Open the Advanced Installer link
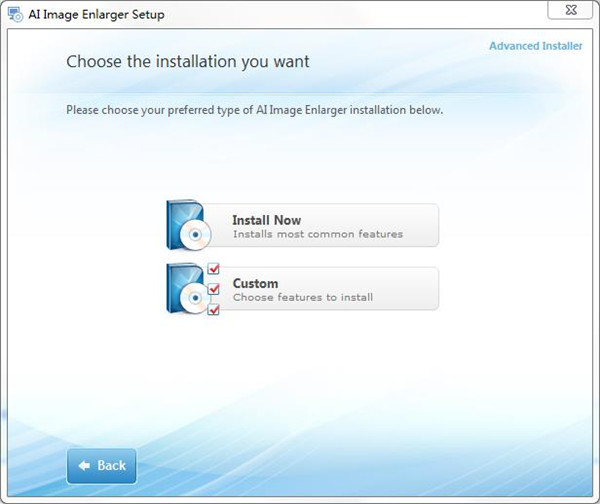Screen dimensions: 600x504 (x=535, y=46)
